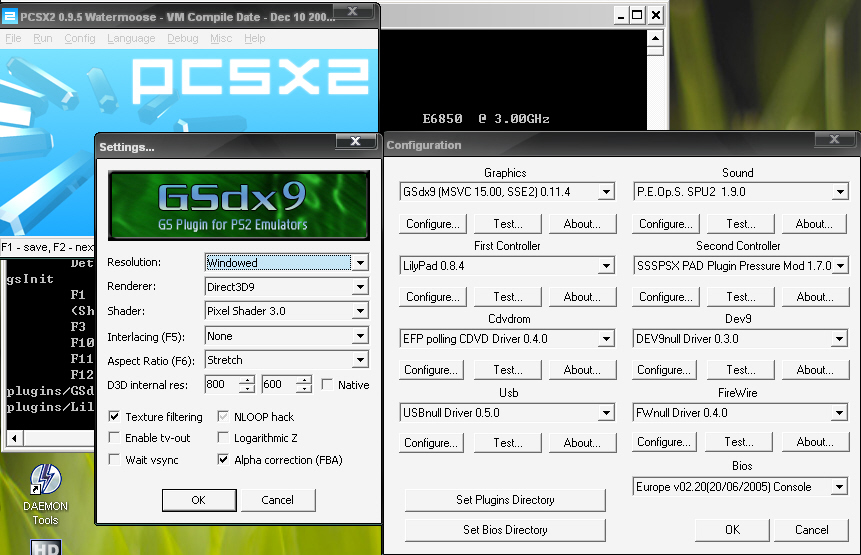Click Set Bios Directory button
The image size is (861, 555).
pyautogui.click(x=505, y=530)
